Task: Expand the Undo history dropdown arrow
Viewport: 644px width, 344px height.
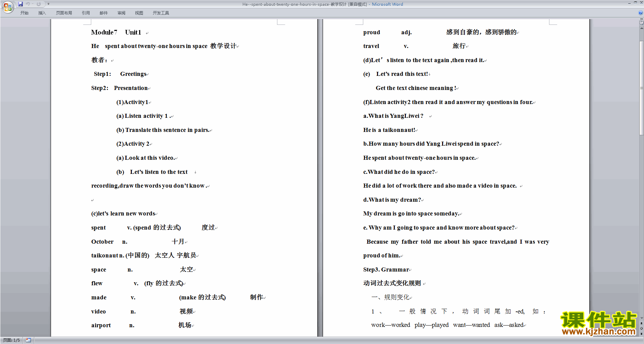Action: click(x=33, y=4)
